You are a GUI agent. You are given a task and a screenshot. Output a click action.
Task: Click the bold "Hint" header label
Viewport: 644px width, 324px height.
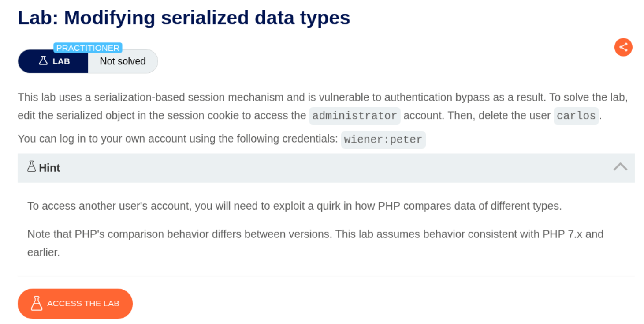(x=49, y=168)
